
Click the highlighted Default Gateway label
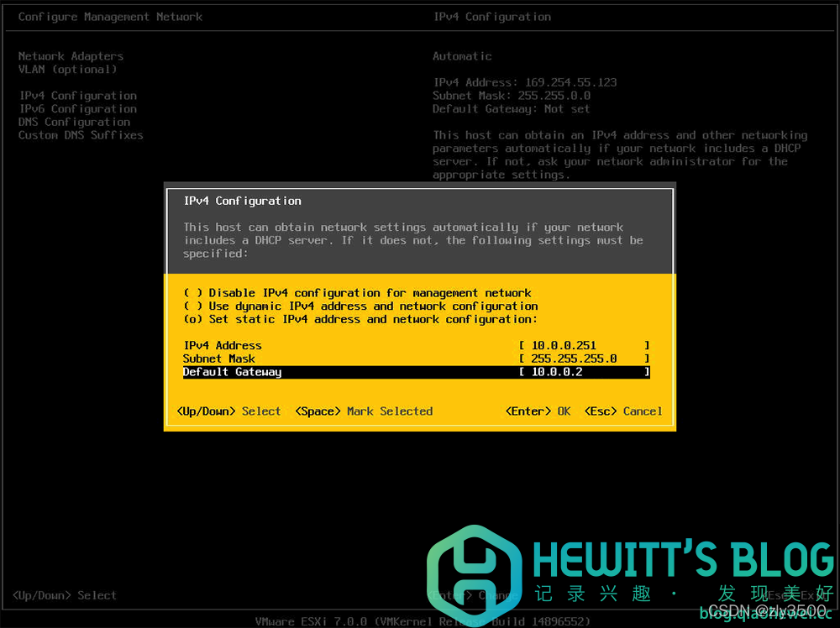click(232, 372)
